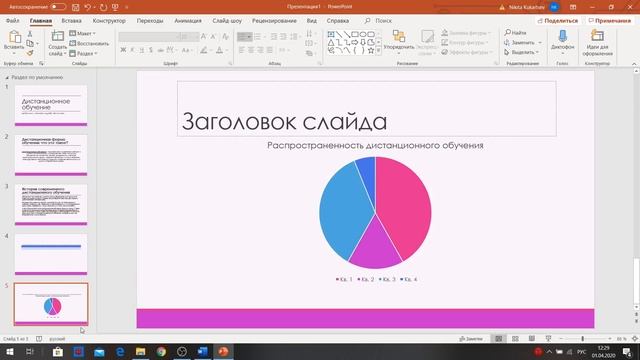640x360 pixels.
Task: Switch to reading view icon
Action: coord(531,339)
